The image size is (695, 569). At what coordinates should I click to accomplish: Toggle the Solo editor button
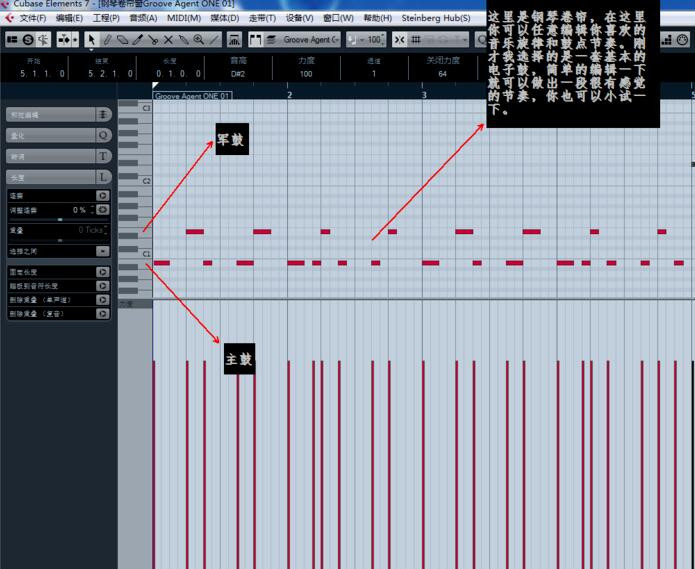click(x=28, y=39)
